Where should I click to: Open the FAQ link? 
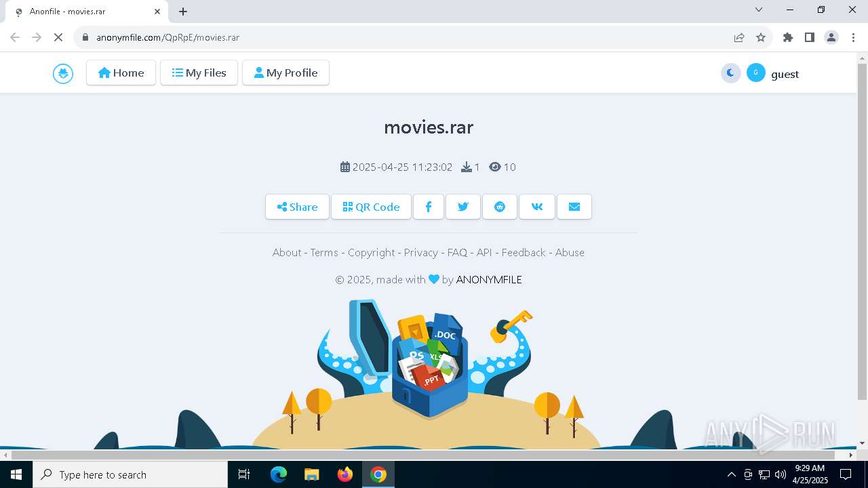[457, 252]
